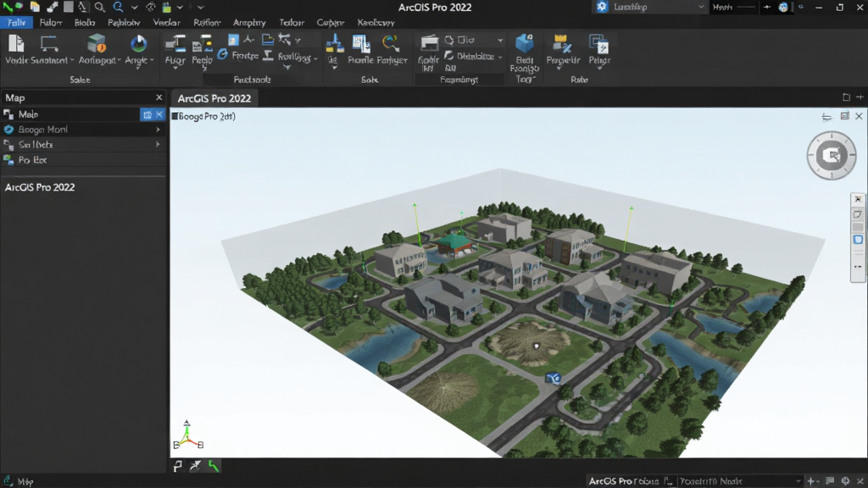Expand the quick access toolbar customize arrow

click(x=200, y=7)
